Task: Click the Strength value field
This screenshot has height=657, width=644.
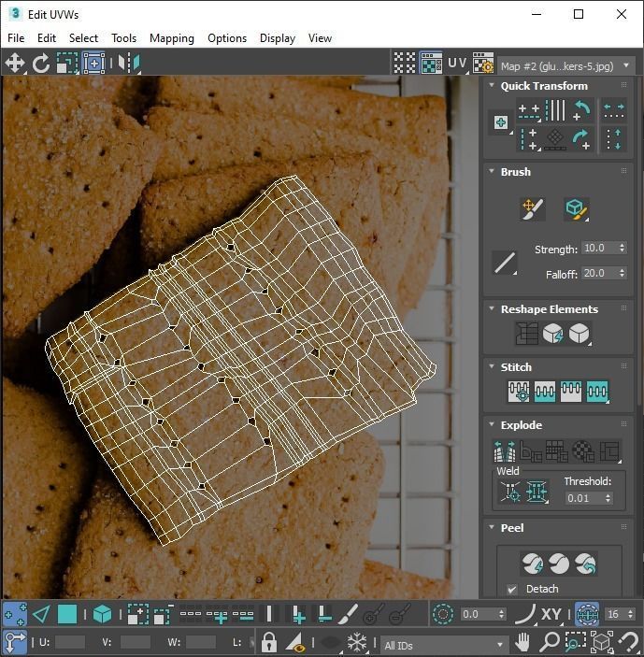Action: [598, 248]
